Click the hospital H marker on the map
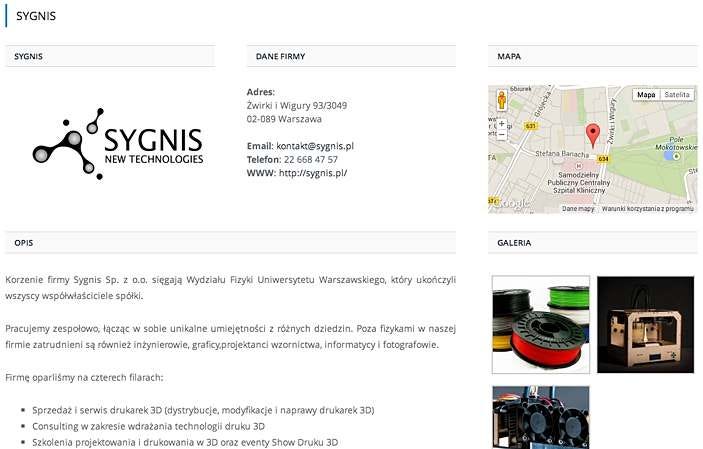This screenshot has height=449, width=703. pyautogui.click(x=578, y=166)
